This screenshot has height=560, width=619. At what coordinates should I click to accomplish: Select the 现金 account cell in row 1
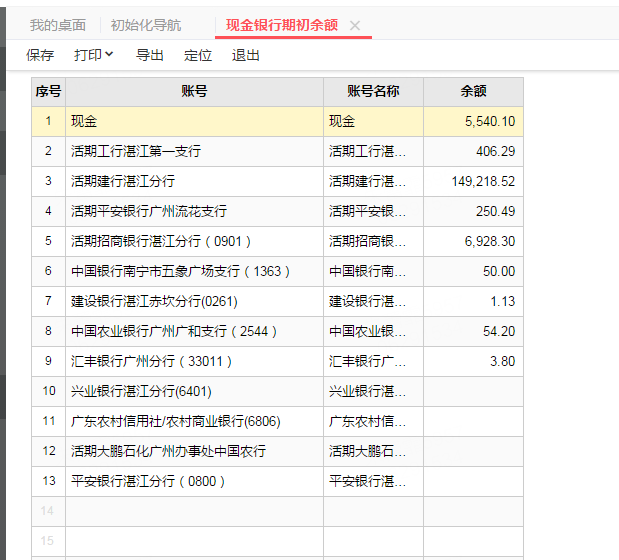tap(194, 121)
